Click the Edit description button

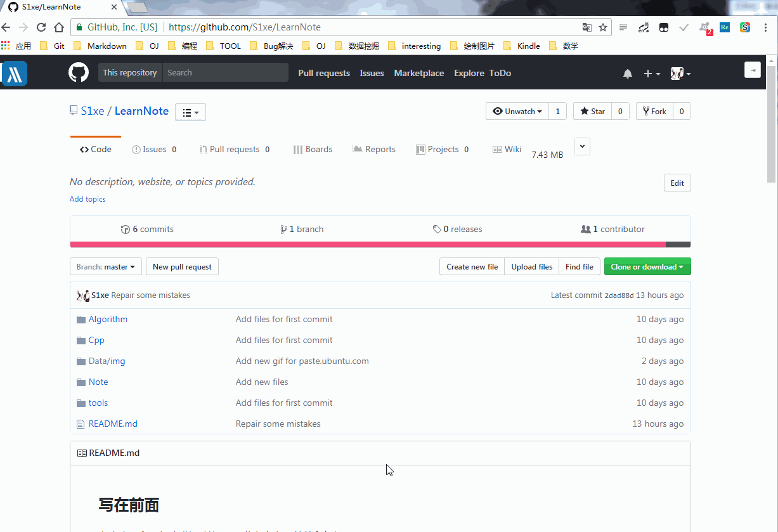(677, 183)
